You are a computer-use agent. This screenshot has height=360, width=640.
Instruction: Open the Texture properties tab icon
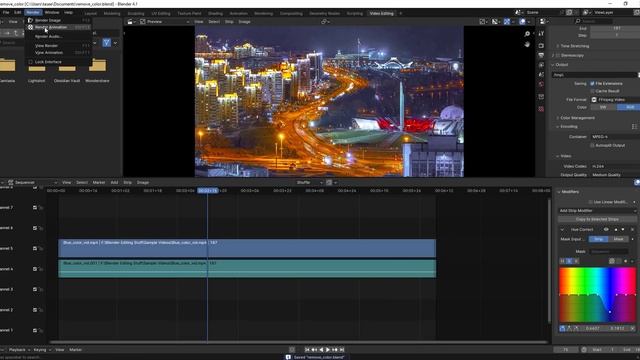click(541, 109)
